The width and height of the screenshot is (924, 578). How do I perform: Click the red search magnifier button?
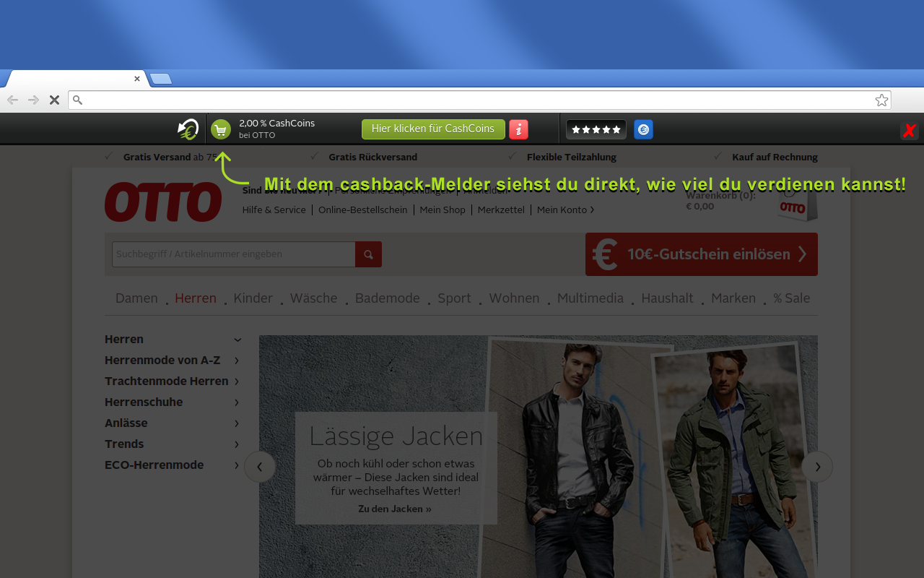pos(368,254)
